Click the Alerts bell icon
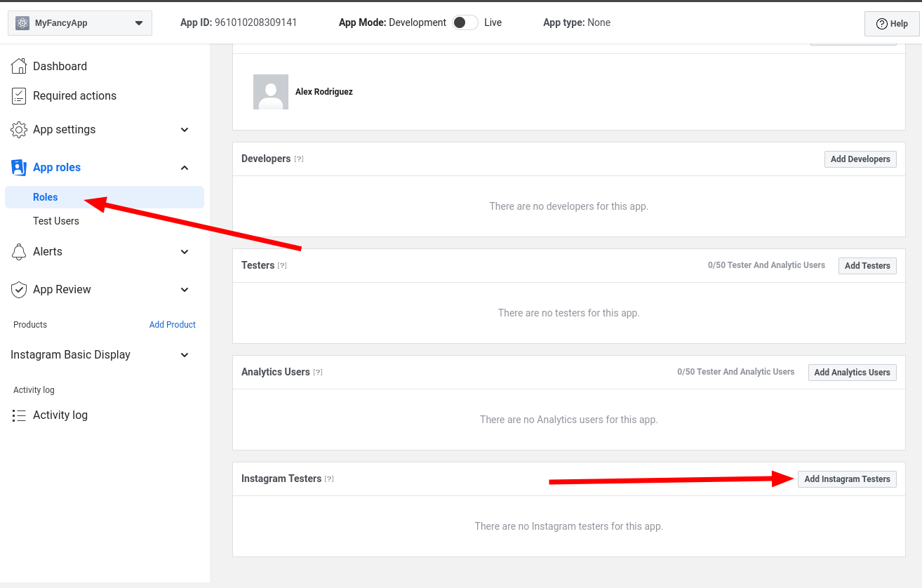The width and height of the screenshot is (922, 588). (19, 252)
